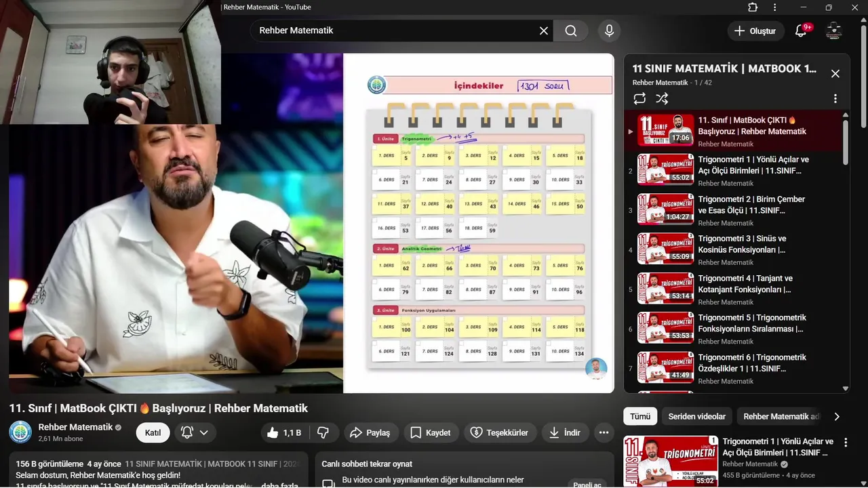Viewport: 868px width, 488px height.
Task: Open subscription notification bell dropdown
Action: (195, 432)
